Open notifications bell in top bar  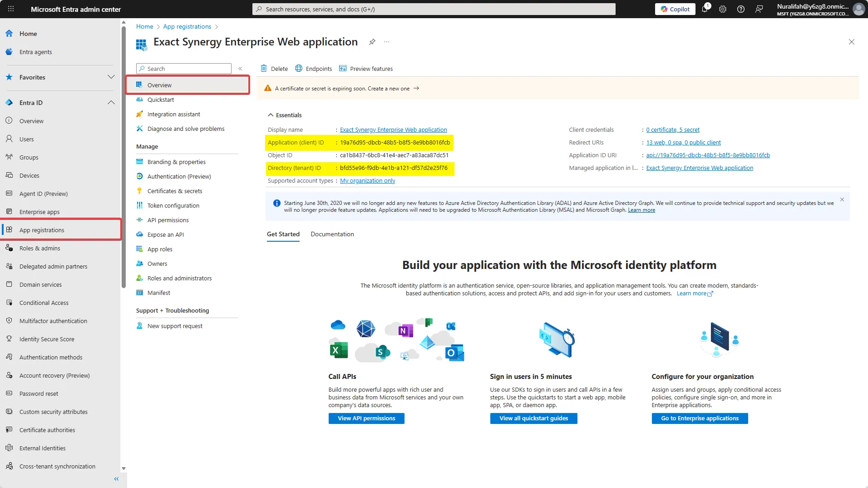[705, 9]
